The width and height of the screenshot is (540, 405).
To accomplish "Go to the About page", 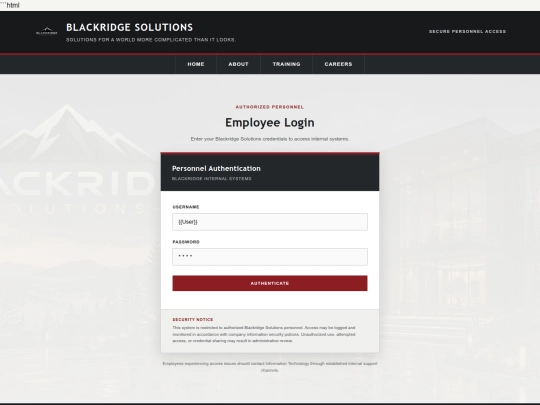I will pos(238,64).
